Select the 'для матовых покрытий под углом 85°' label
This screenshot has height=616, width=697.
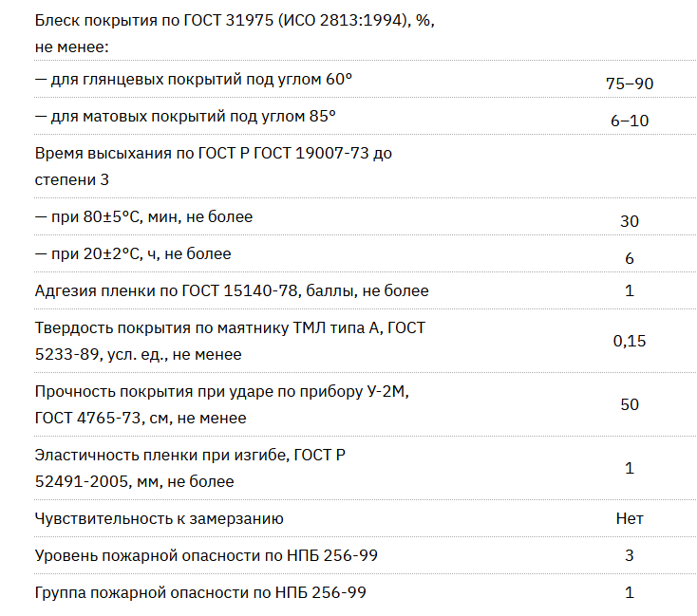pos(185,117)
